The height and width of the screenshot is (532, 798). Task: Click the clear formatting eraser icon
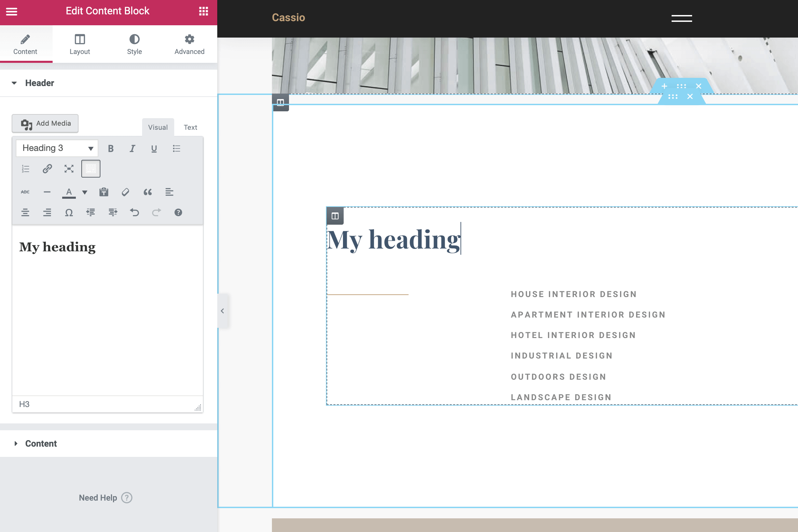tap(125, 192)
